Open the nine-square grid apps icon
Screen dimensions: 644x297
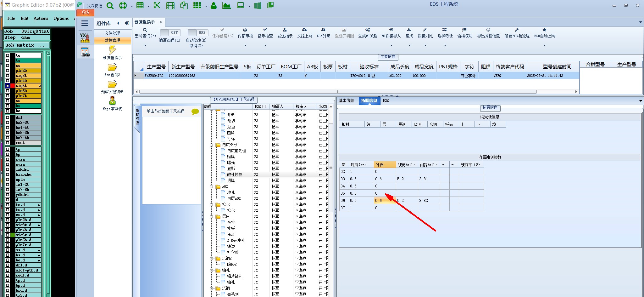coord(197,5)
